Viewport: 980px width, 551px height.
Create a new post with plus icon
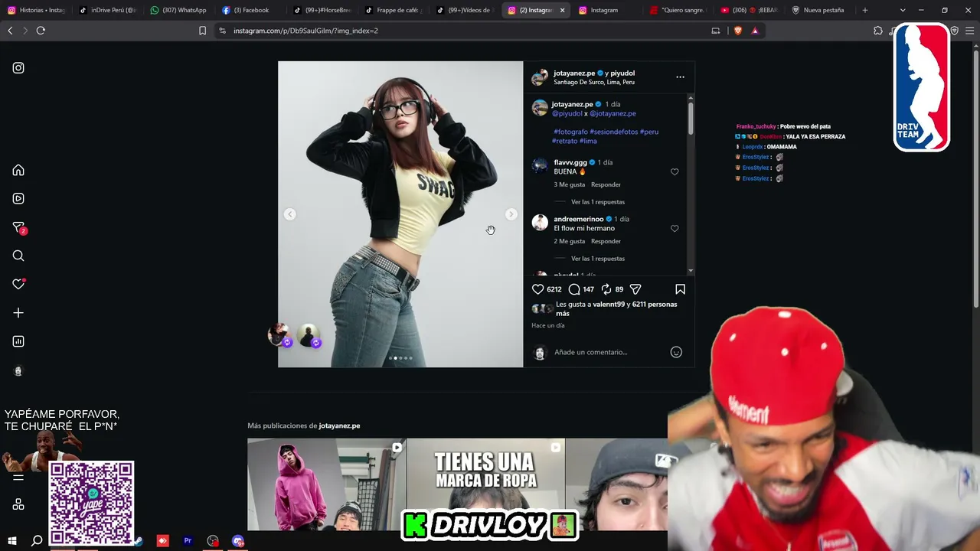point(18,313)
